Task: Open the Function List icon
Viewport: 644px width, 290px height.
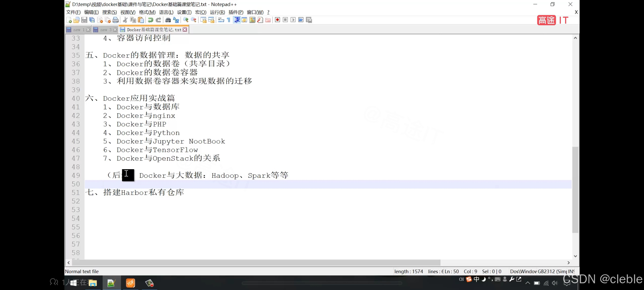Action: (260, 20)
